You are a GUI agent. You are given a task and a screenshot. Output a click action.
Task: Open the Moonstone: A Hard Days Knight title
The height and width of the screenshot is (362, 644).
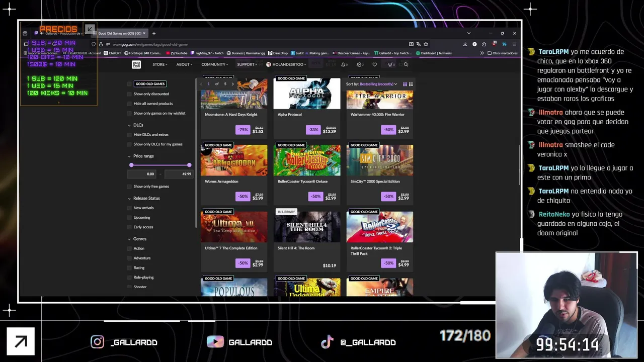coord(231,115)
